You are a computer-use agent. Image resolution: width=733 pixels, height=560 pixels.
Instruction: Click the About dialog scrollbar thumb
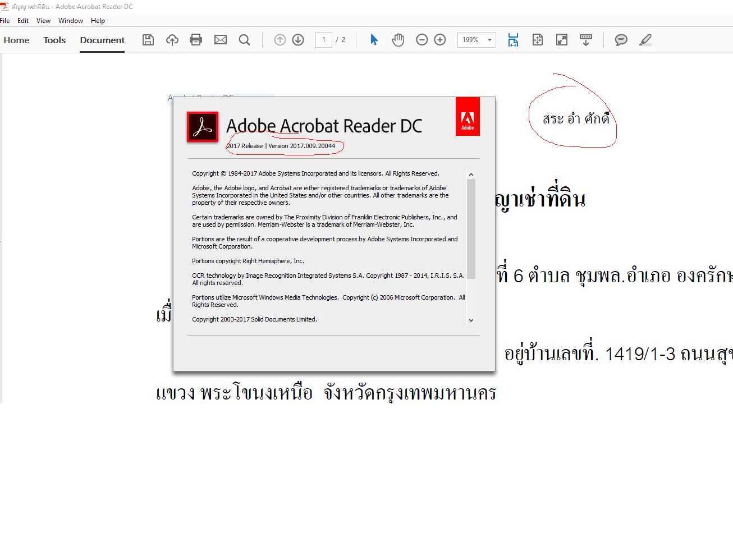[x=471, y=229]
